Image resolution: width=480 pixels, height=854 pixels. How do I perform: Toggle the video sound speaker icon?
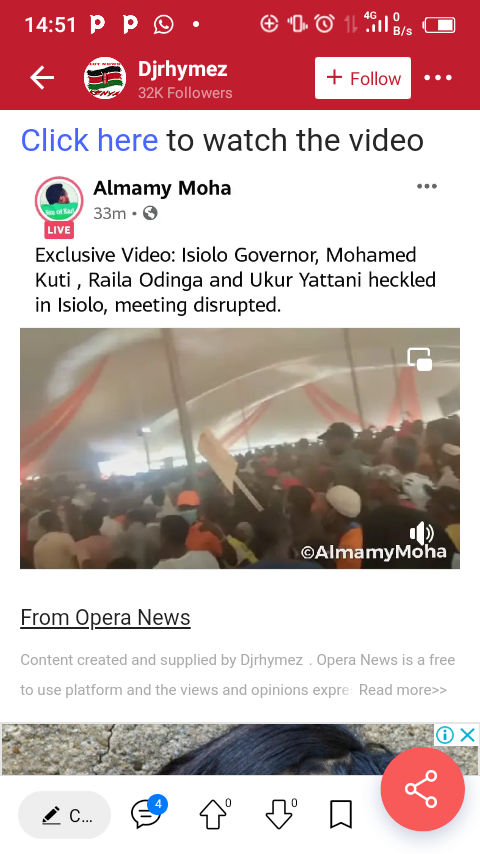click(422, 532)
